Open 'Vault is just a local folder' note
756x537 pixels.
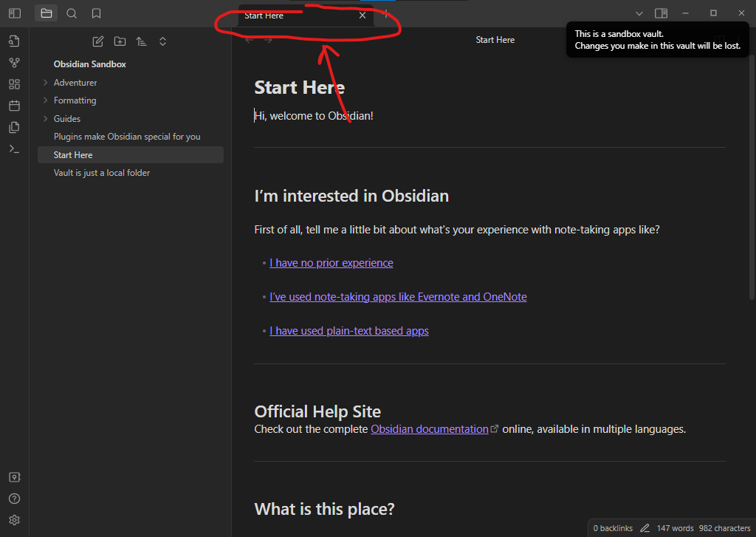[x=102, y=173]
